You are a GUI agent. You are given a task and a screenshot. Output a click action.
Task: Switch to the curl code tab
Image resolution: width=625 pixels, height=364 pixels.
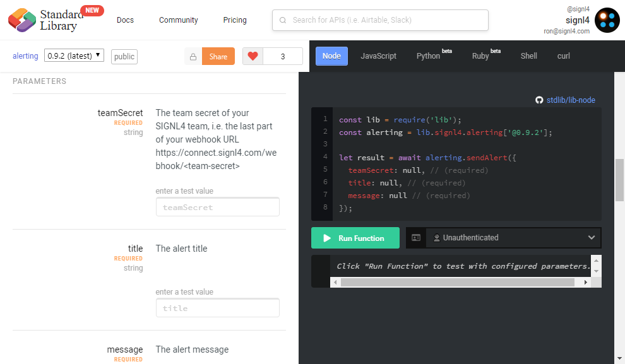563,56
